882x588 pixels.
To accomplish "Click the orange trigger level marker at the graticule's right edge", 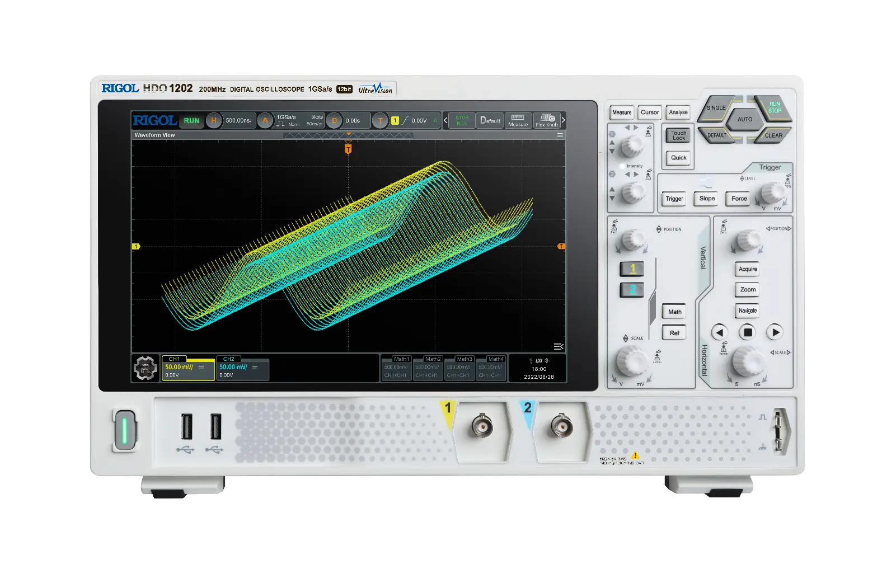I will [x=561, y=246].
